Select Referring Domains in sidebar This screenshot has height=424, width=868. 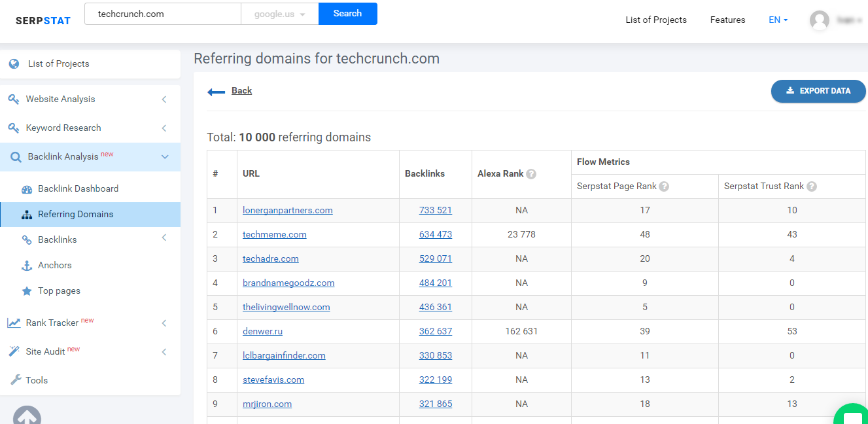tap(90, 215)
